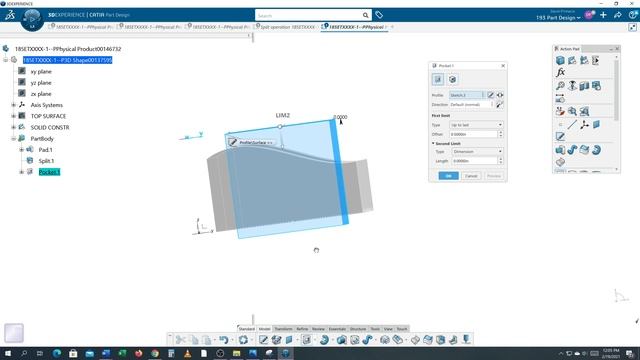Click Cancel in the Pocket dialog
Screen dimensions: 640x360
click(471, 176)
